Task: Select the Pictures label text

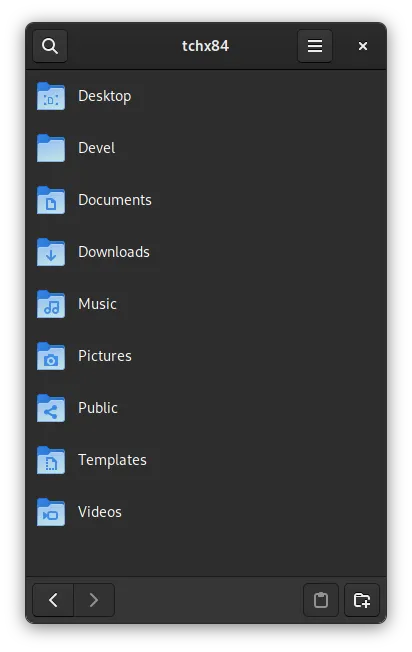Action: [105, 356]
